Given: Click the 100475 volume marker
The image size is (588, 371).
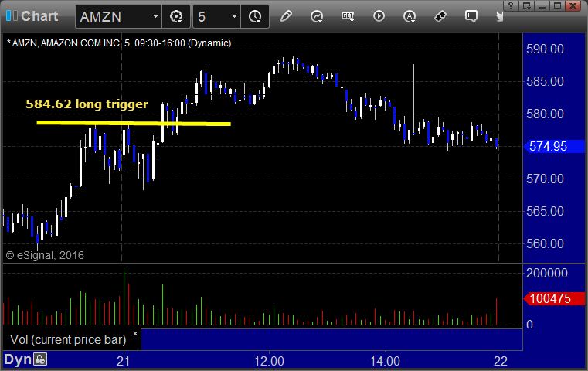Looking at the screenshot, I should (x=554, y=298).
